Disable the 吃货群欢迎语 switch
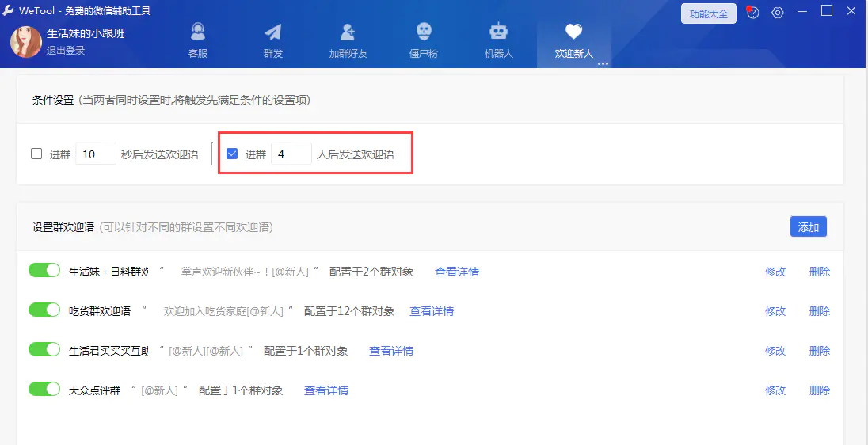 tap(44, 310)
